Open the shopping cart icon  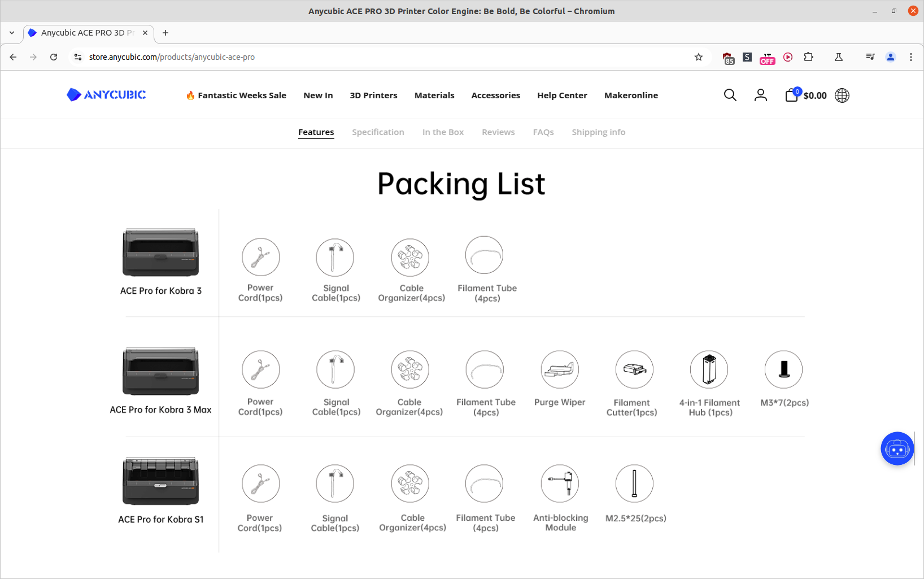pyautogui.click(x=792, y=95)
